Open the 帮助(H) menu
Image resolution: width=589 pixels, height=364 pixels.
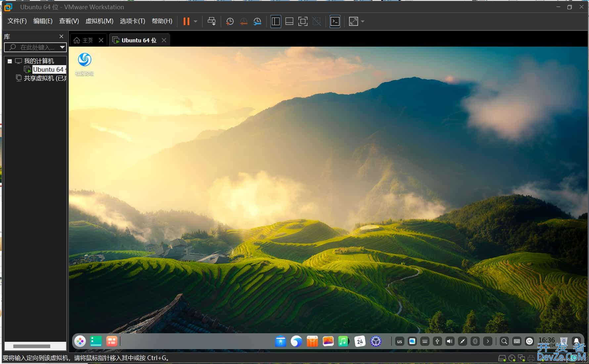162,21
